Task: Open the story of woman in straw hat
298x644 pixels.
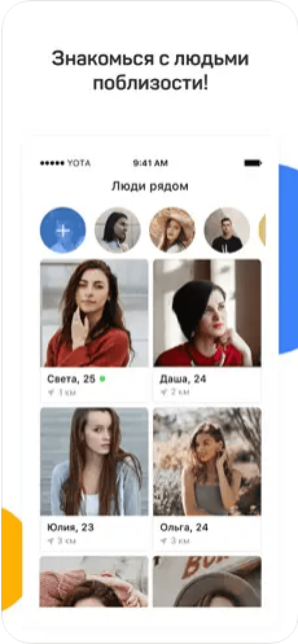Action: (172, 230)
